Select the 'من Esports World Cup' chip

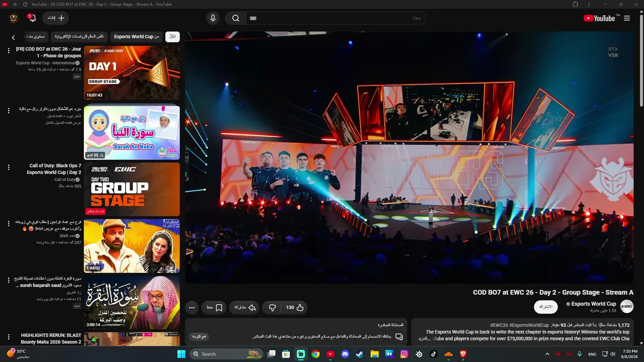click(136, 37)
